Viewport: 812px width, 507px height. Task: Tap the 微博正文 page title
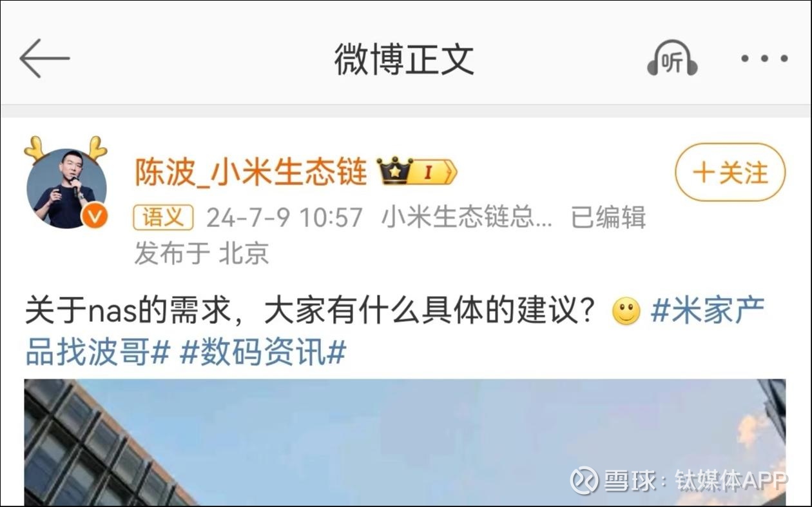coord(404,59)
